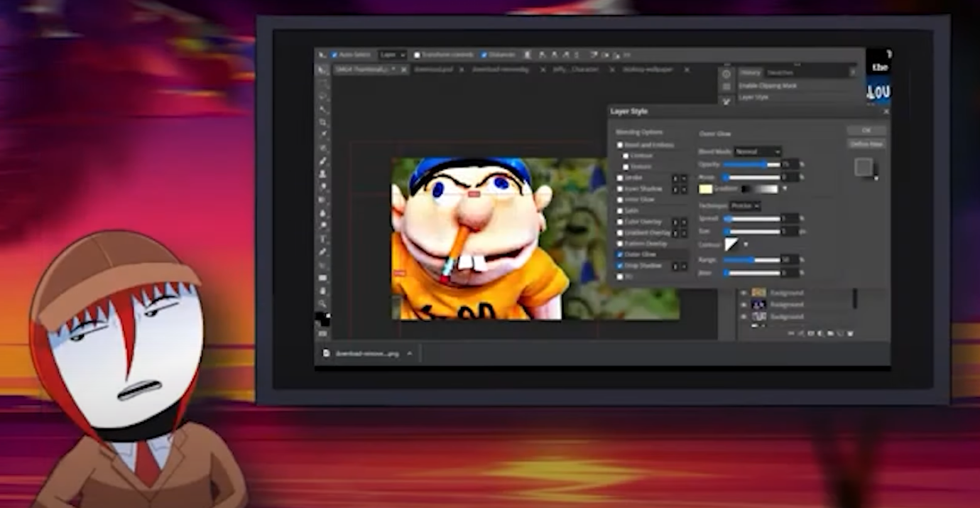Viewport: 980px width, 508px height.
Task: Click the Opacity value input field
Action: coord(789,164)
